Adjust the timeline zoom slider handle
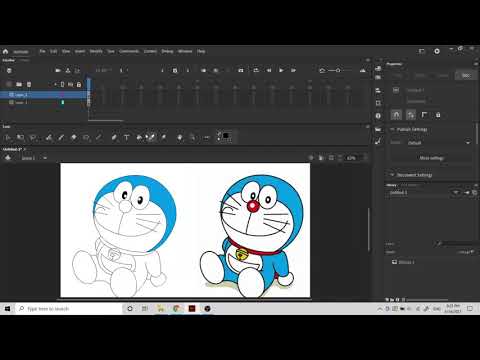The image size is (480, 360). click(338, 70)
